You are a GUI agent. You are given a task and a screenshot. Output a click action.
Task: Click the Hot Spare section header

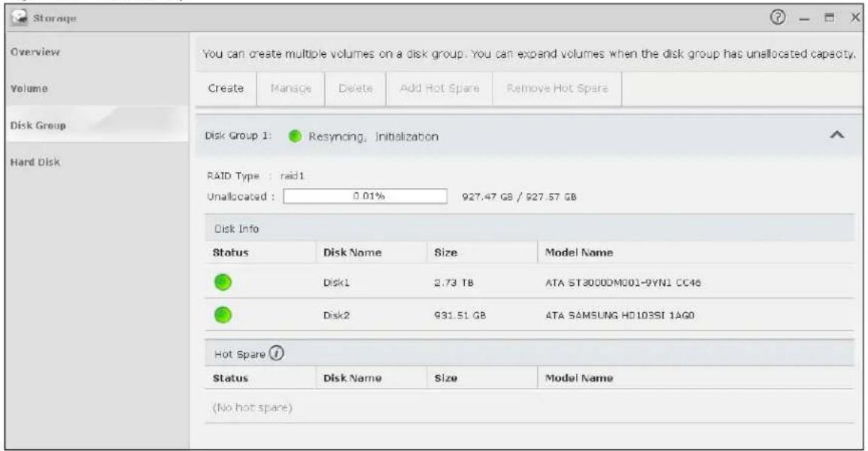point(530,353)
